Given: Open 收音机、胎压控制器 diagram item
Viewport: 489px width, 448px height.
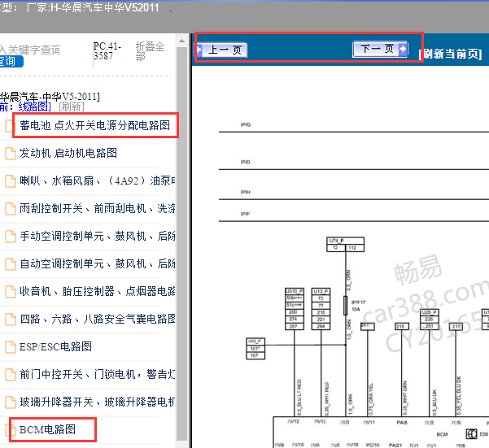Looking at the screenshot, I should click(98, 292).
